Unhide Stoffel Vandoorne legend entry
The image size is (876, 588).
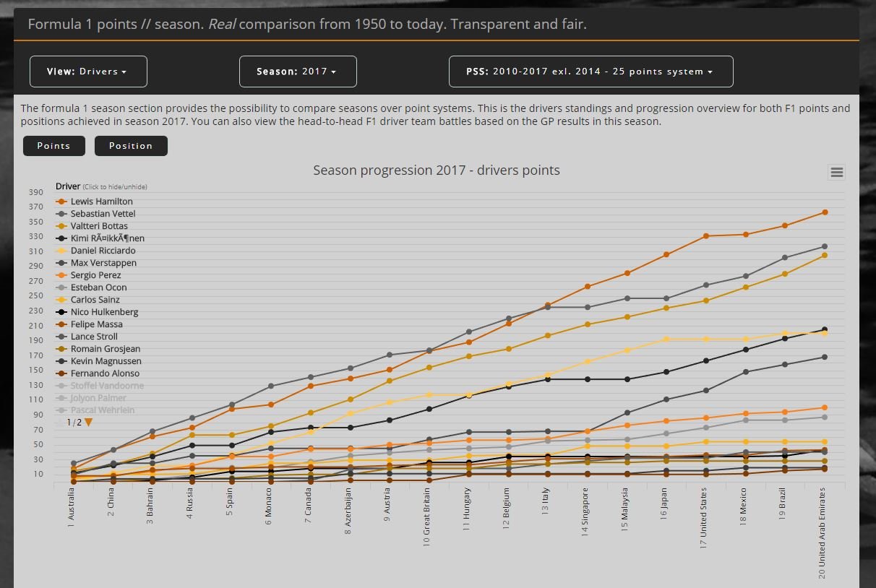point(100,386)
